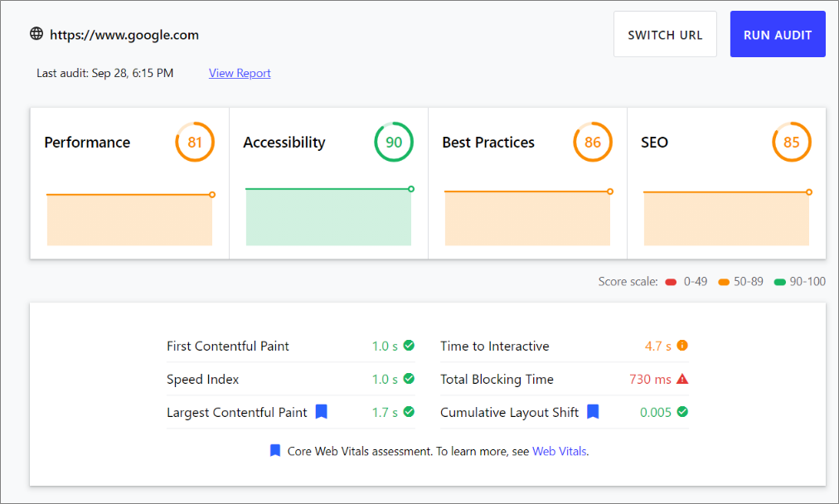
Task: Click the green check next to First Contentful Paint
Action: click(409, 346)
